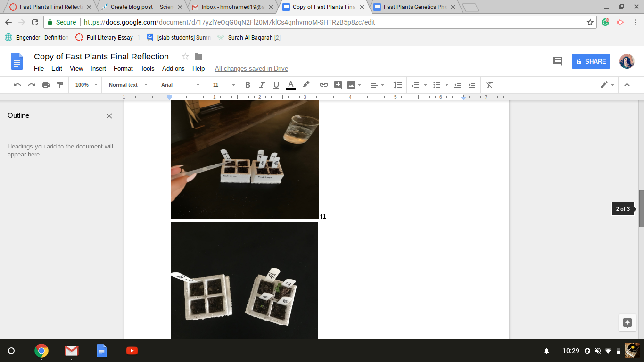The width and height of the screenshot is (644, 362).
Task: Open the zoom 100% dropdown
Action: click(x=86, y=85)
